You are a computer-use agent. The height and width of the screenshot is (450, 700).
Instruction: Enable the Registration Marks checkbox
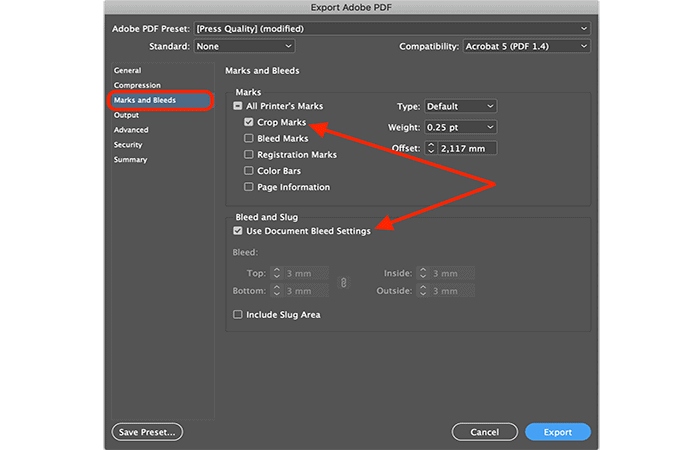(x=249, y=154)
